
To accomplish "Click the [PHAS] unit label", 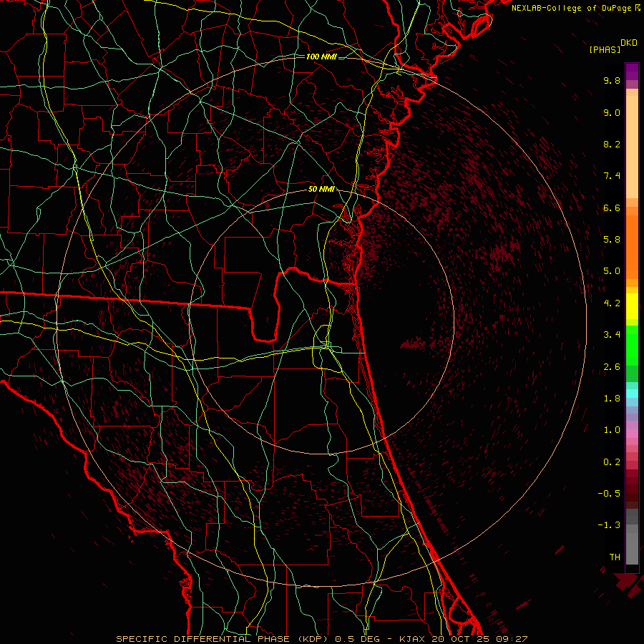I will pos(605,49).
